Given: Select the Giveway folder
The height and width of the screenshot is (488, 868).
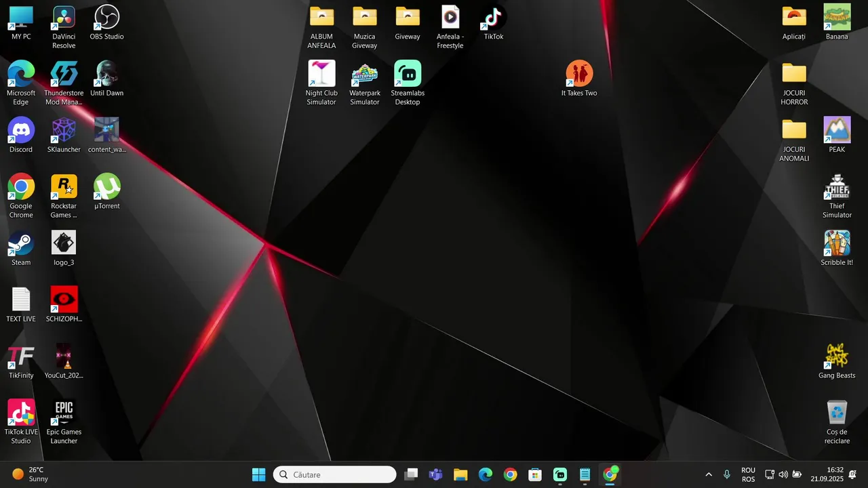Looking at the screenshot, I should click(x=408, y=23).
